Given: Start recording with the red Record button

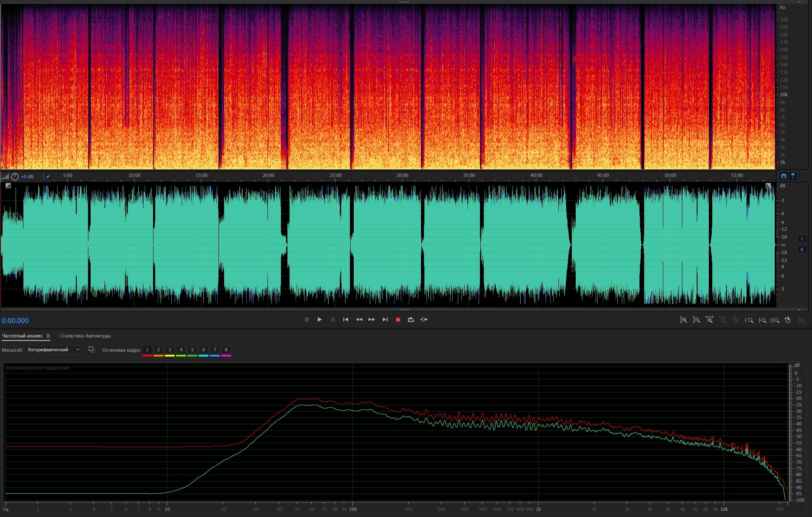Looking at the screenshot, I should coord(398,320).
